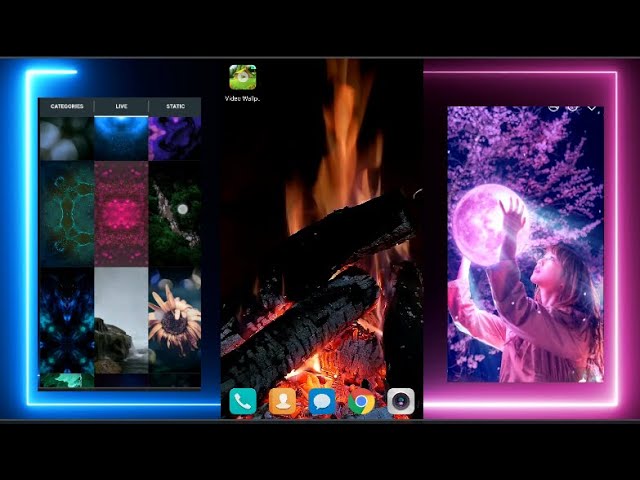Select the dark blue symmetric wallpaper thumbnail

[67, 320]
